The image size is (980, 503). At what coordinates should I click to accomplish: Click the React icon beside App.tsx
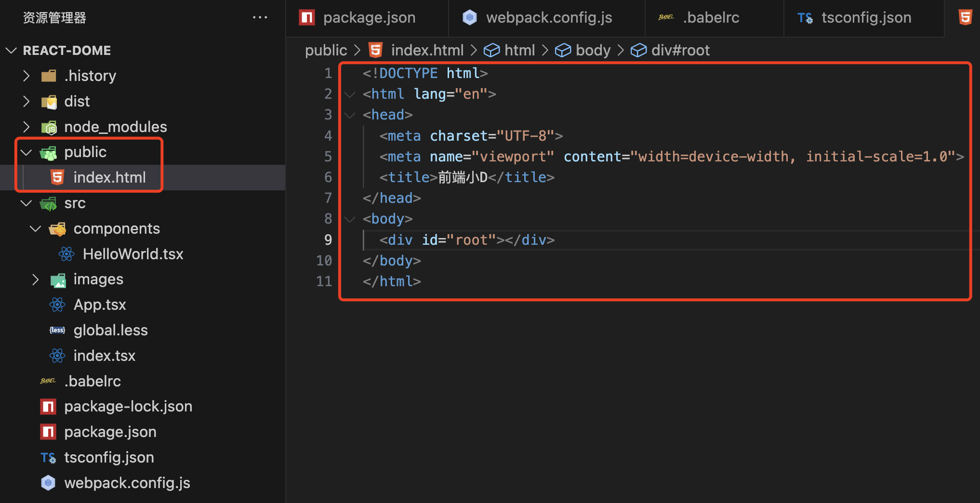[x=57, y=304]
